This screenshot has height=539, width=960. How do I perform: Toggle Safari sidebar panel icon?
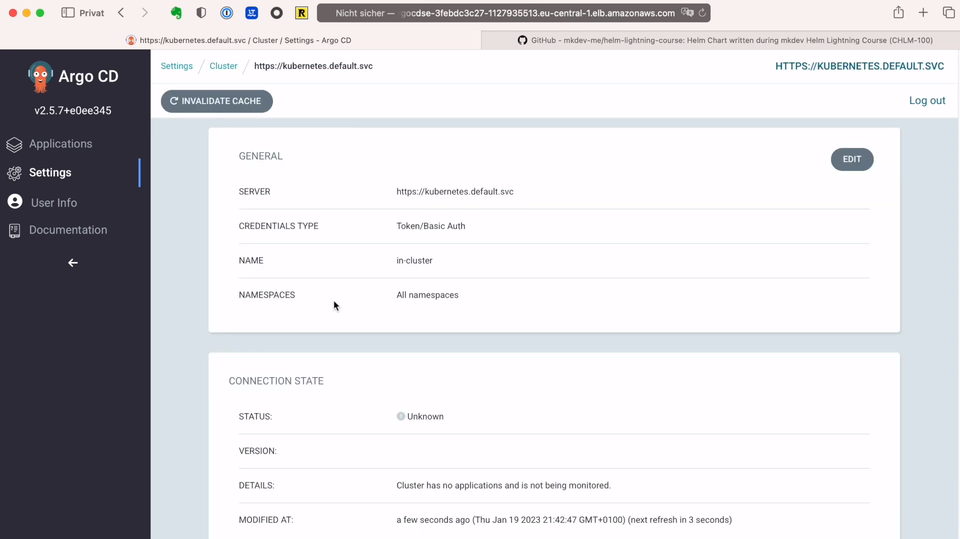tap(68, 13)
